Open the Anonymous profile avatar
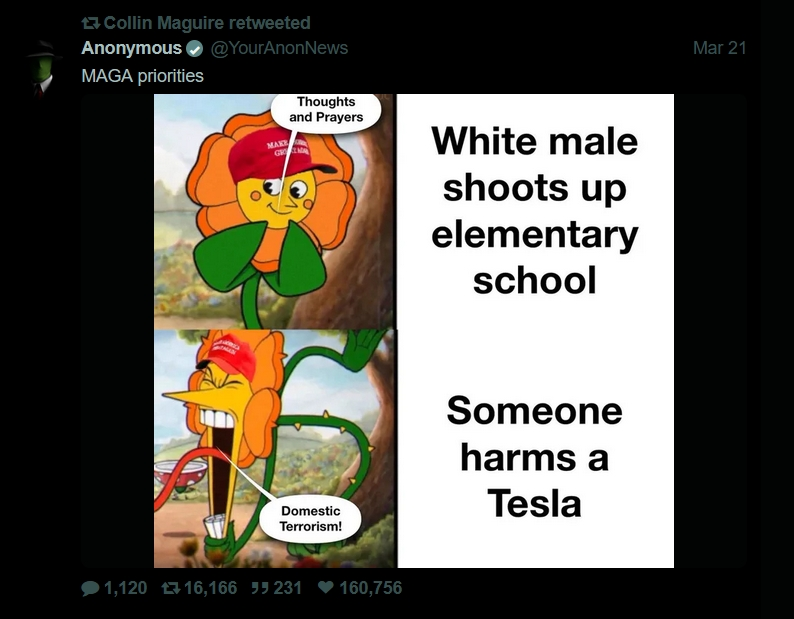This screenshot has height=619, width=794. tap(44, 68)
